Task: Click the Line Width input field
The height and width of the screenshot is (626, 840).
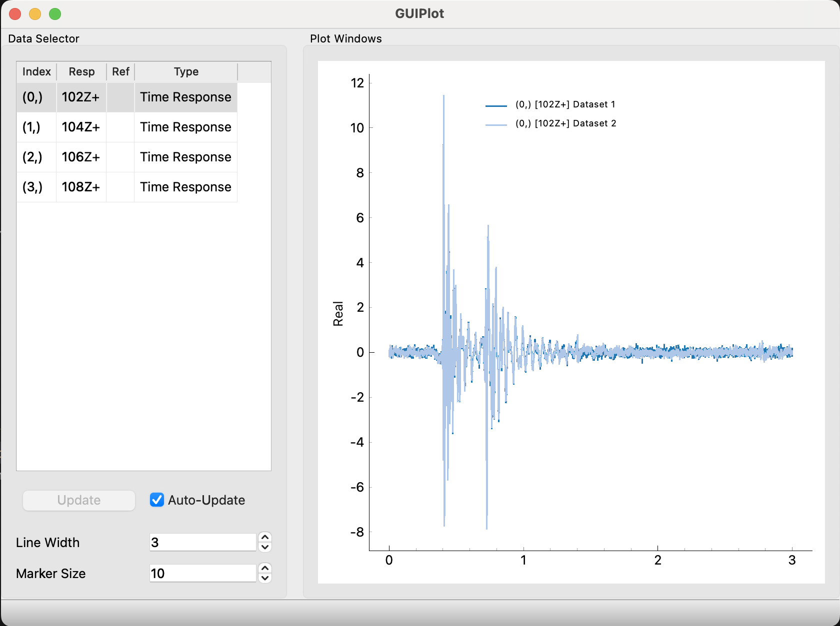Action: pos(203,542)
